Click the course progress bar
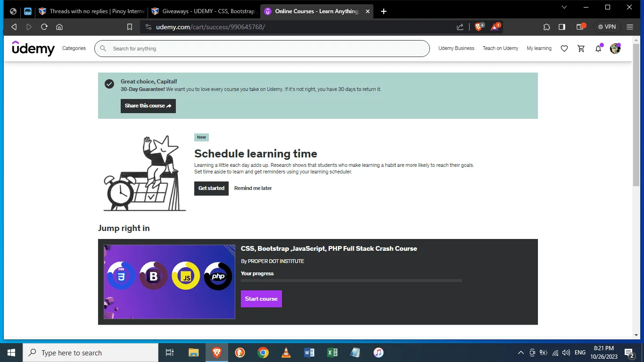This screenshot has width=644, height=362. point(351,280)
